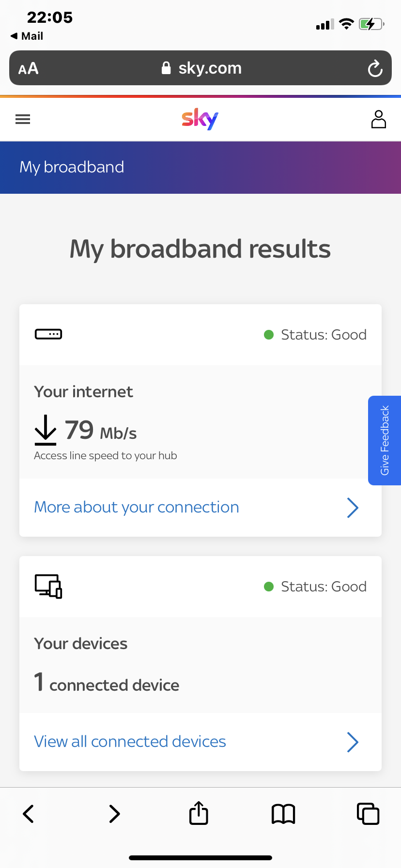Click the My broadband banner heading
The image size is (401, 868).
coord(71,167)
